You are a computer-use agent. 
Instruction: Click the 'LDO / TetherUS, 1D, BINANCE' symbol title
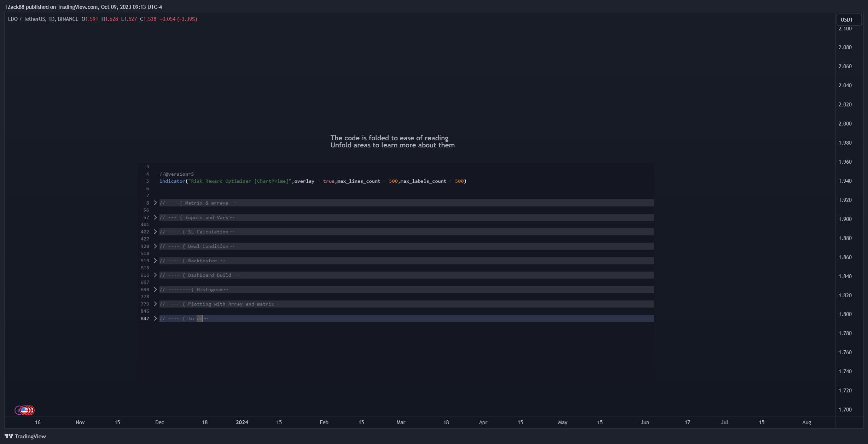(x=43, y=19)
